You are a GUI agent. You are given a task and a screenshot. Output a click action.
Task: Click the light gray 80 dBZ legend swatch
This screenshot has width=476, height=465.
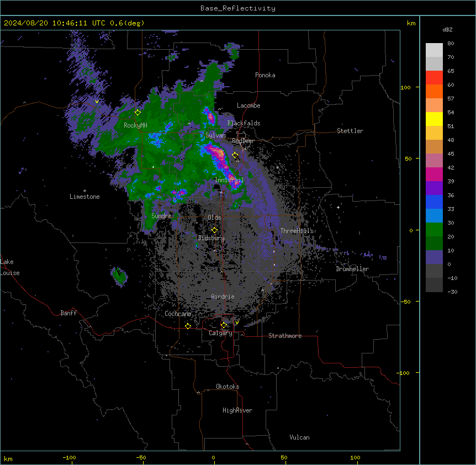point(434,50)
